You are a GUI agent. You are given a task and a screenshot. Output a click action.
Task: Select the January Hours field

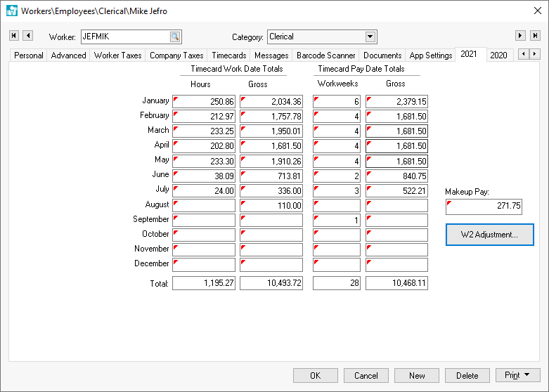pos(204,102)
